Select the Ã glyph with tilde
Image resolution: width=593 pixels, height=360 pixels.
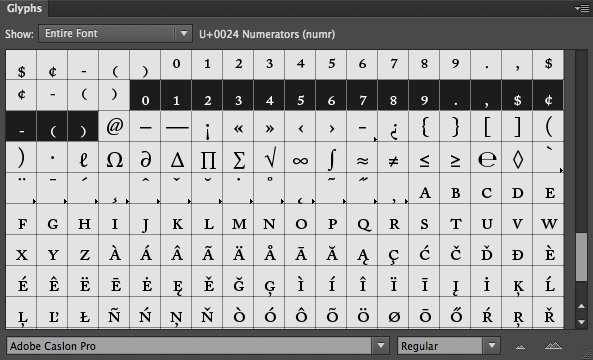pyautogui.click(x=207, y=250)
